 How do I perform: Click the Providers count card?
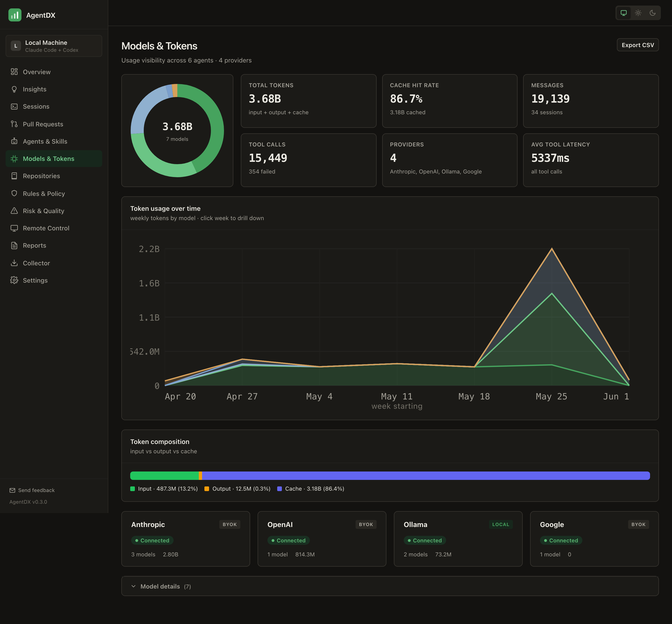449,160
